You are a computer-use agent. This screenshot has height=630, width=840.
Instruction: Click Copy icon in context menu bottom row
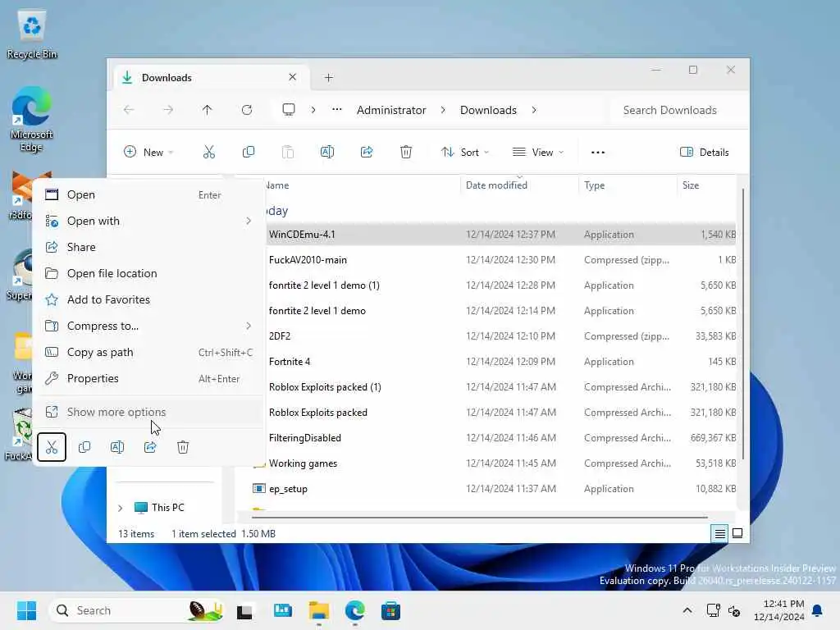tap(84, 447)
